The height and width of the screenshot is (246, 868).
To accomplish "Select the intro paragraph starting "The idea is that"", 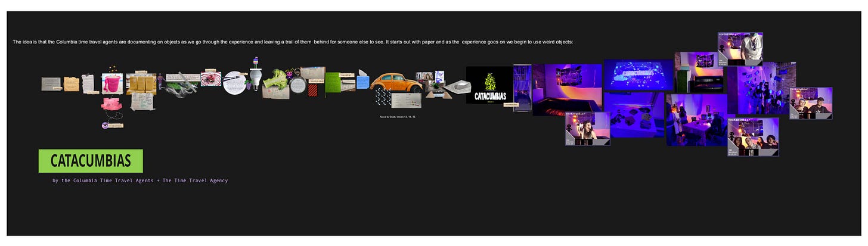I will [x=293, y=42].
